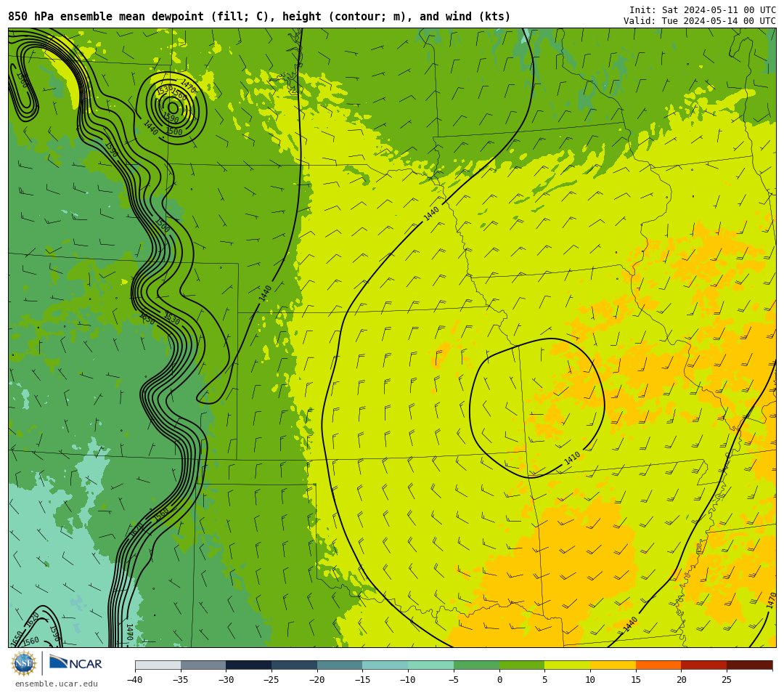Pick the light gray -40 to -35 colorbar swatch
The width and height of the screenshot is (784, 693).
[158, 665]
